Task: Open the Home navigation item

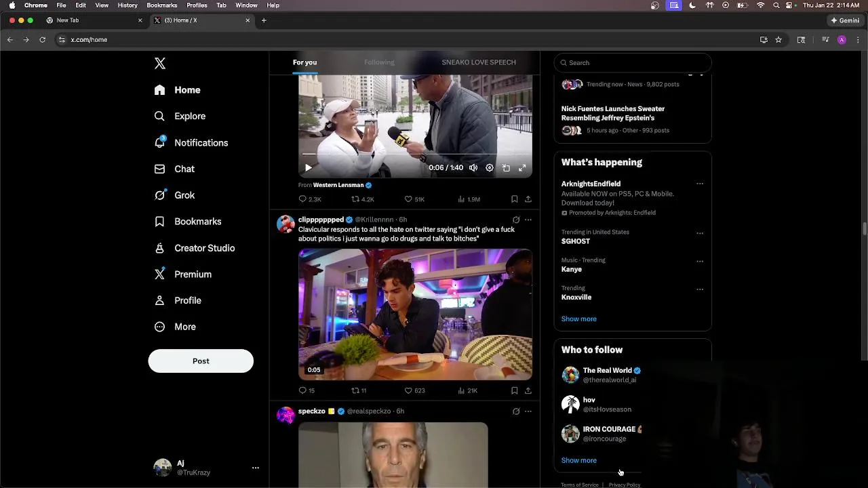Action: 177,90
